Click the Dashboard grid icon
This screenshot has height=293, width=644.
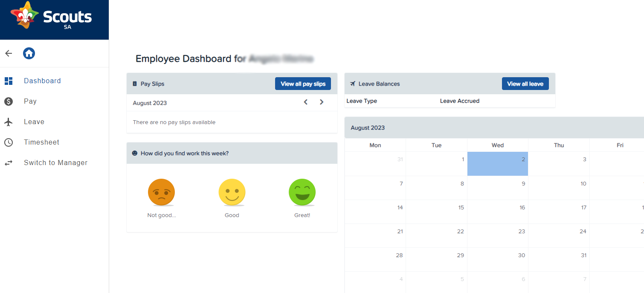pyautogui.click(x=9, y=81)
